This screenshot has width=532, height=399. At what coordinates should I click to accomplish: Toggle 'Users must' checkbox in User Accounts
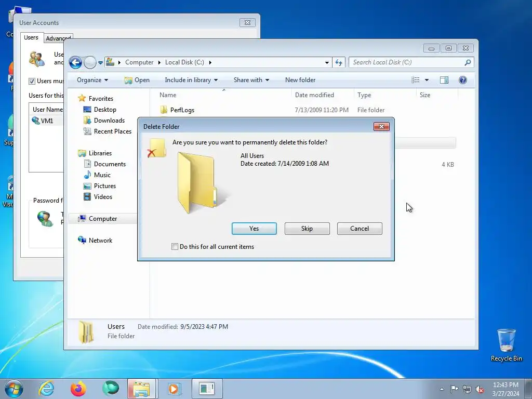pos(32,81)
